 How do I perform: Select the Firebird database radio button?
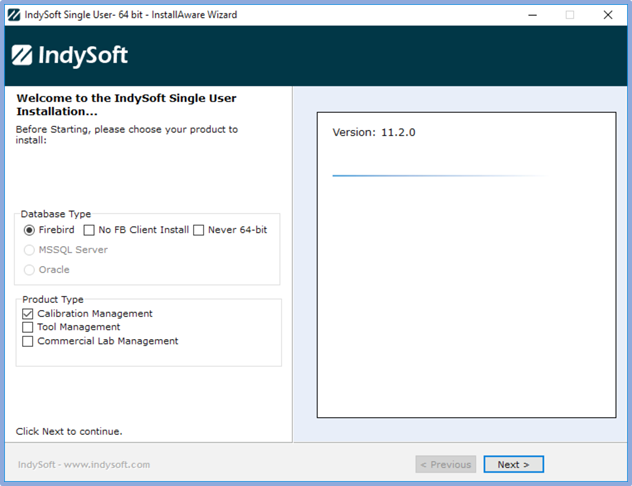pos(29,230)
